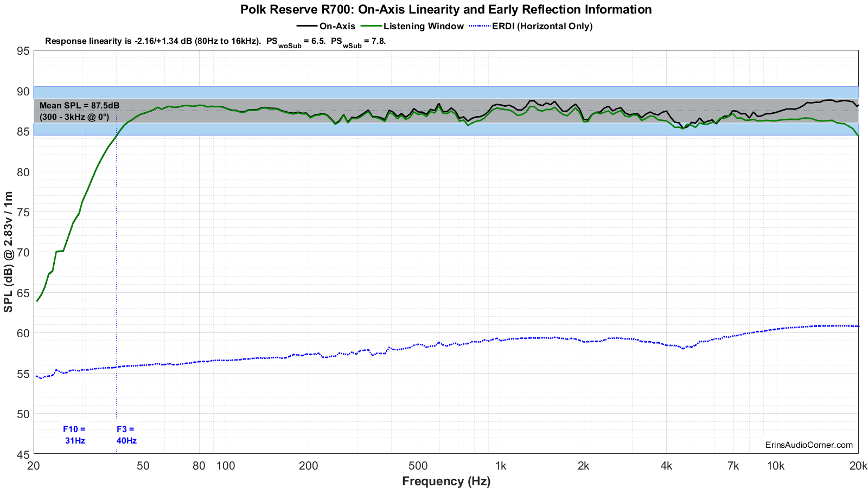Click the 200 x-axis tick label

[308, 466]
